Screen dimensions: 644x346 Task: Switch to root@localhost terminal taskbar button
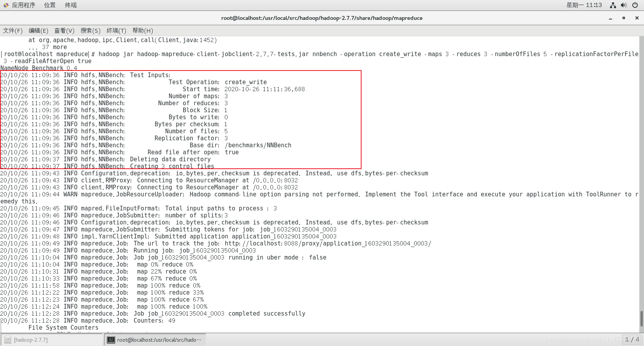(x=155, y=340)
